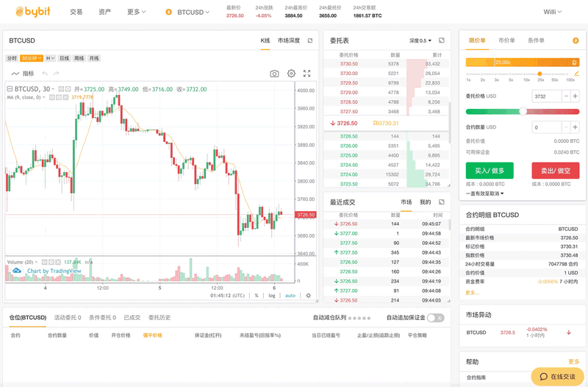Viewport: 588px width, 387px height.
Task: Click the 委托价格 input field showing 3732
Action: (546, 96)
